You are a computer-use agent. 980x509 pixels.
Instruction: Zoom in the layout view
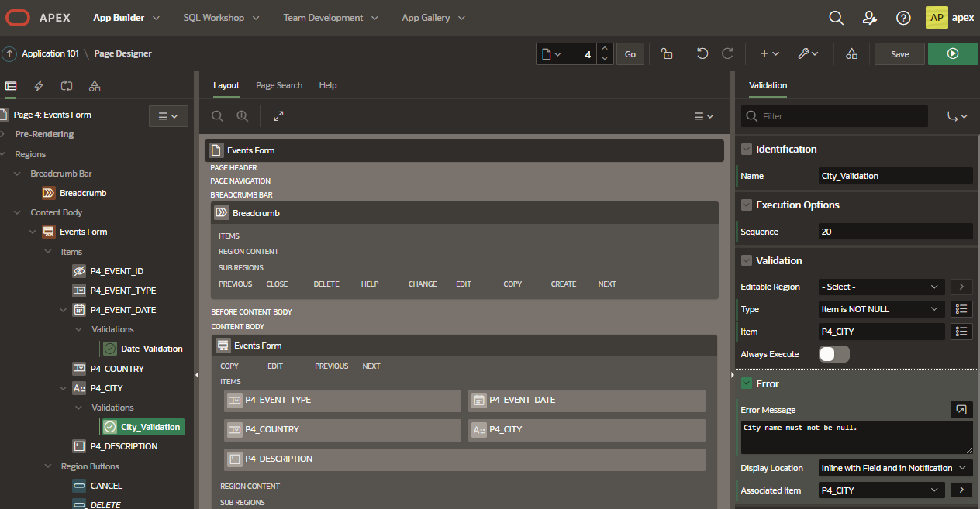243,115
